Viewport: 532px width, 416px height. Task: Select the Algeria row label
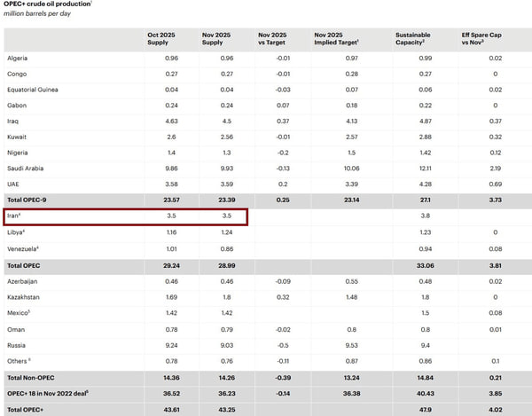17,58
